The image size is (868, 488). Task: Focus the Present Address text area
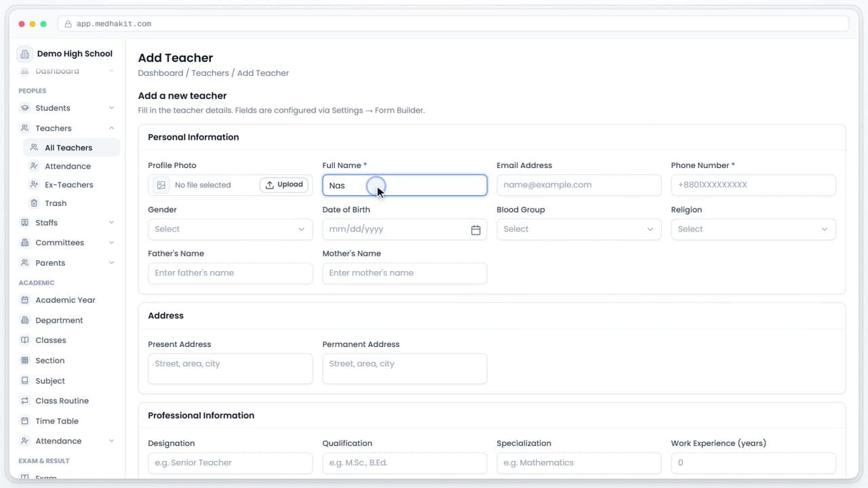coord(231,369)
